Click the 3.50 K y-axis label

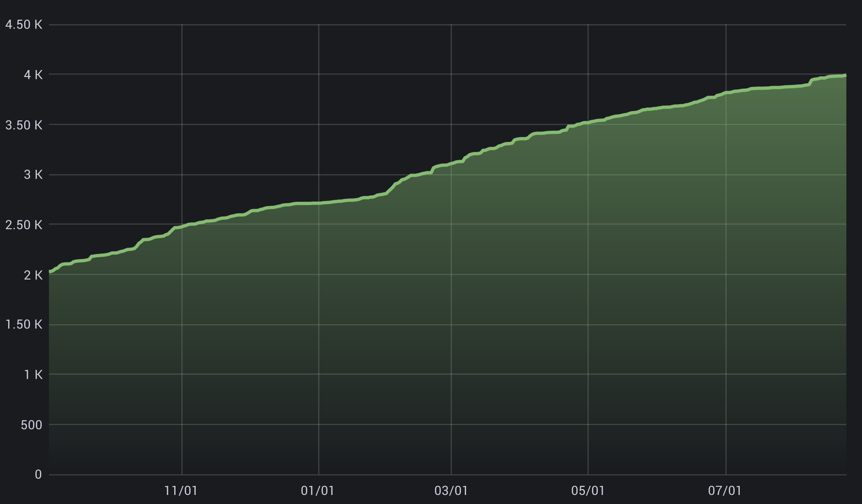click(24, 125)
